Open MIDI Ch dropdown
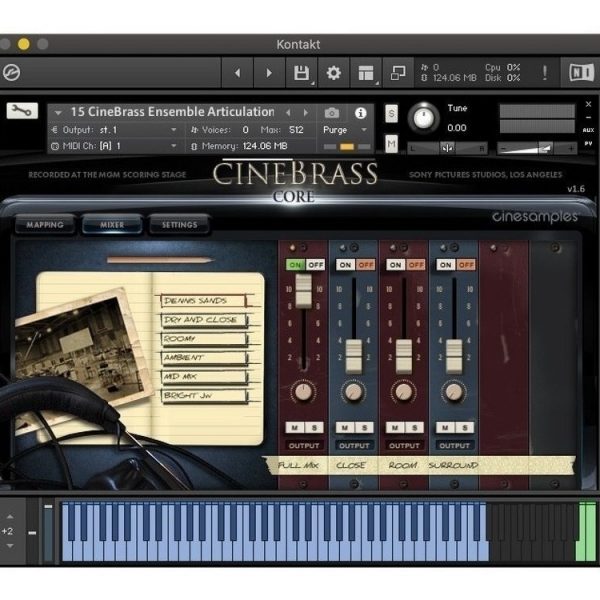Viewport: 600px width, 600px height. (x=114, y=146)
